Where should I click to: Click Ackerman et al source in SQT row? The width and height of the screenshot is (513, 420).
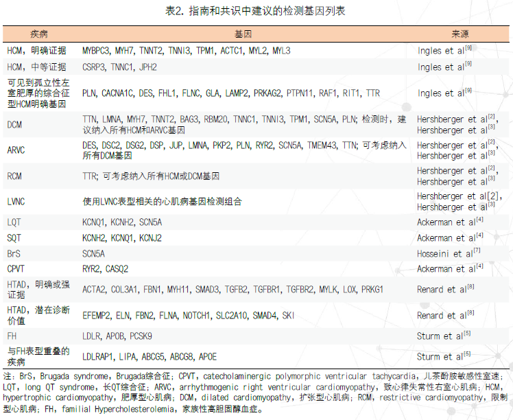click(450, 237)
